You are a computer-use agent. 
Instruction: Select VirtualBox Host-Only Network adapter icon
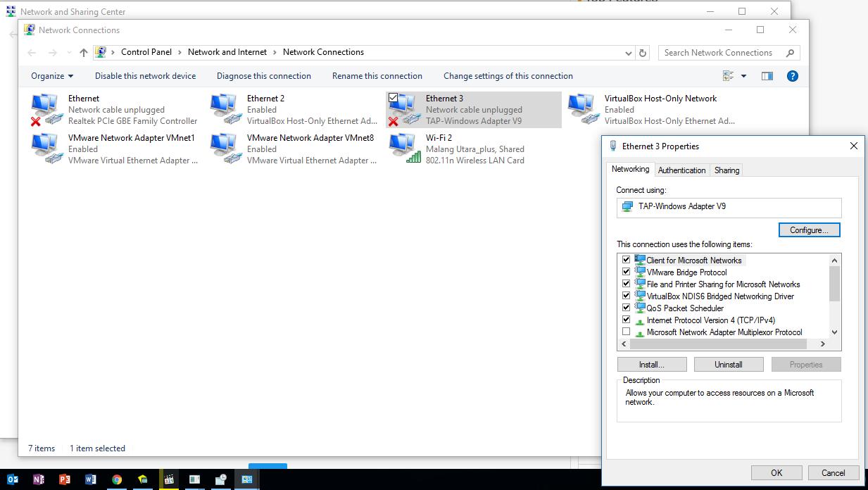click(x=584, y=110)
